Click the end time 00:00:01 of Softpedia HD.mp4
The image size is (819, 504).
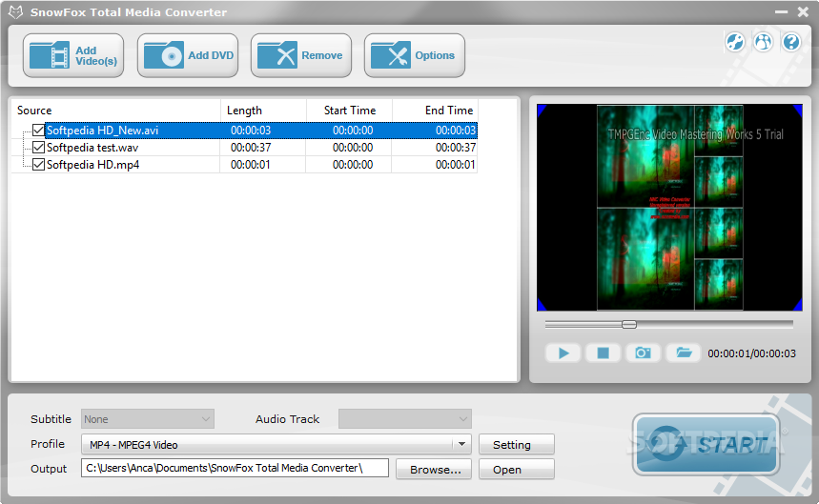tap(456, 165)
